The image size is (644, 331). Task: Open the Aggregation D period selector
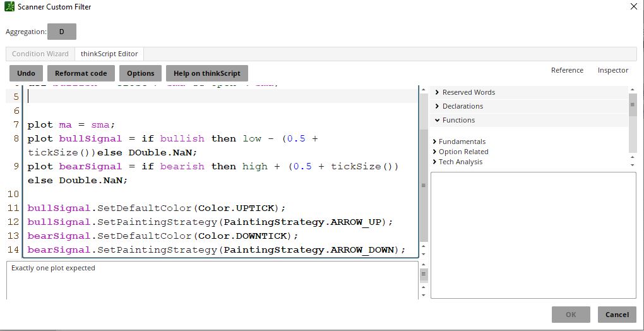(x=62, y=32)
